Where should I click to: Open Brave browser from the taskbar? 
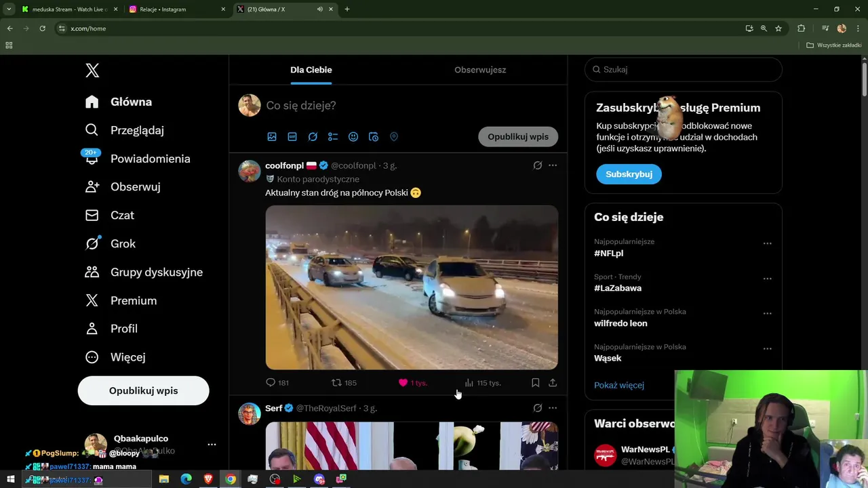coord(208,479)
